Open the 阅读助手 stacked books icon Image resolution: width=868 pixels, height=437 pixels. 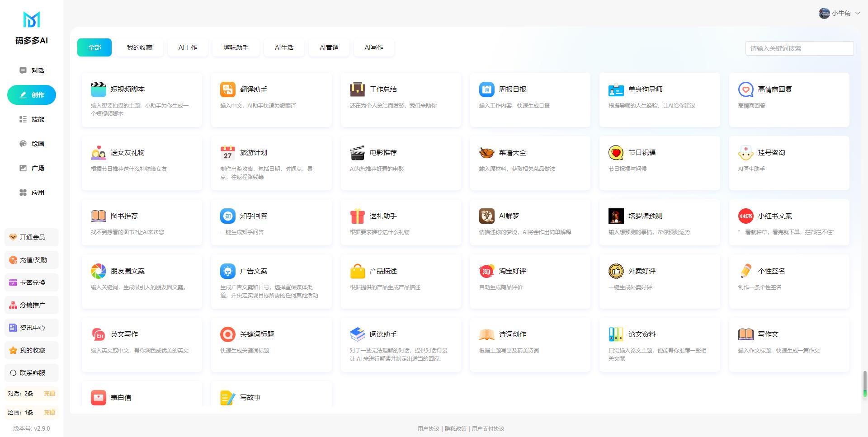[x=357, y=334]
